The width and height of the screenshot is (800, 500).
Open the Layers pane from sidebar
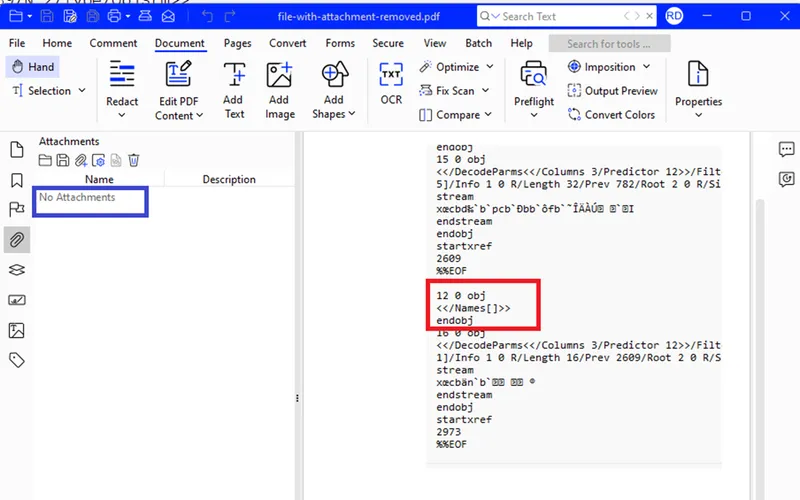pos(17,270)
